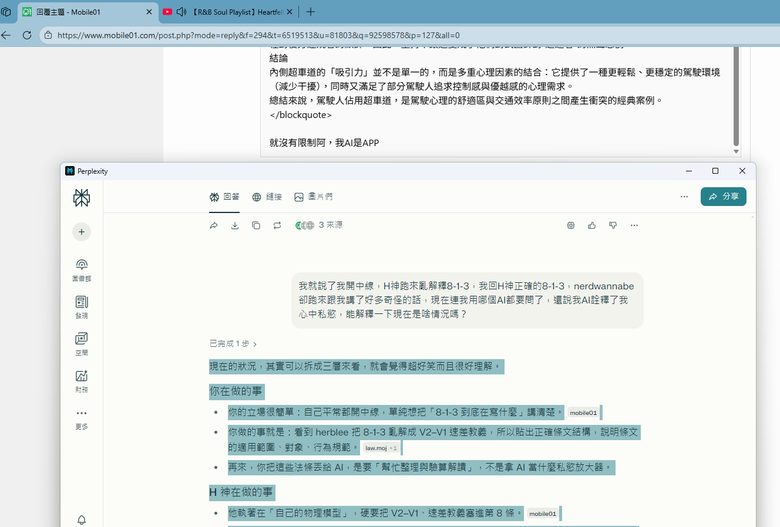Open the mobile01 citation under H 神 section
780x527 pixels.
542,514
